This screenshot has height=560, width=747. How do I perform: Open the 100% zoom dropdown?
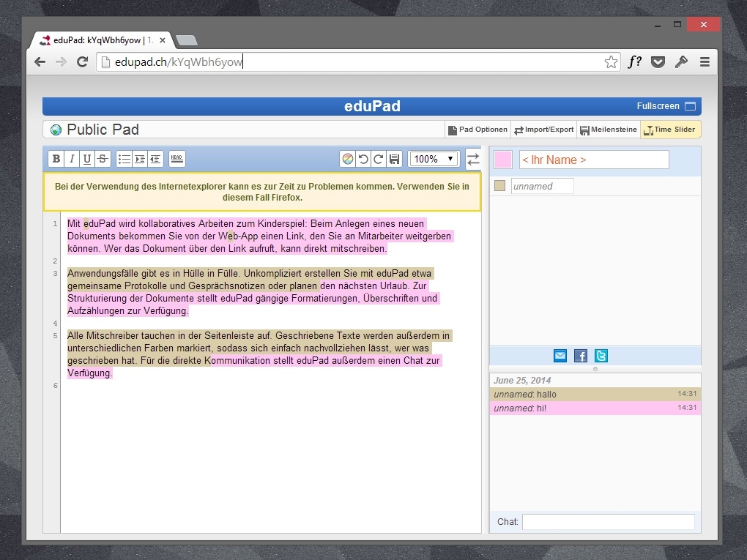(x=434, y=159)
